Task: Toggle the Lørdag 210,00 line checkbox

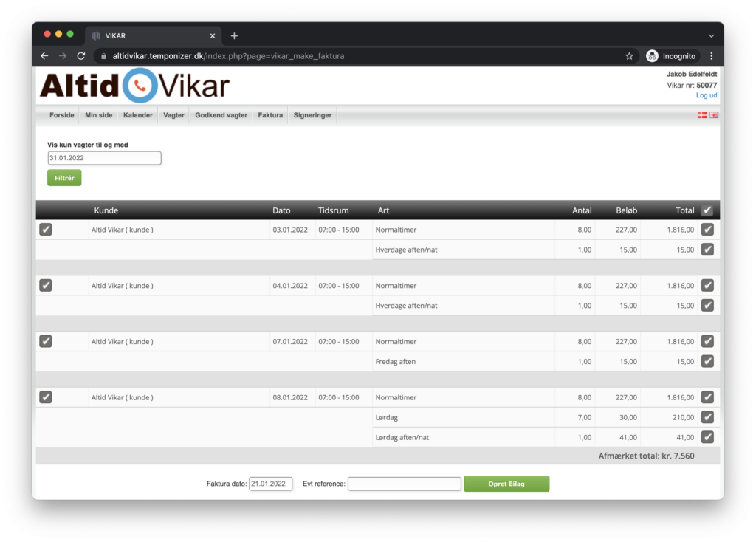Action: click(x=707, y=417)
